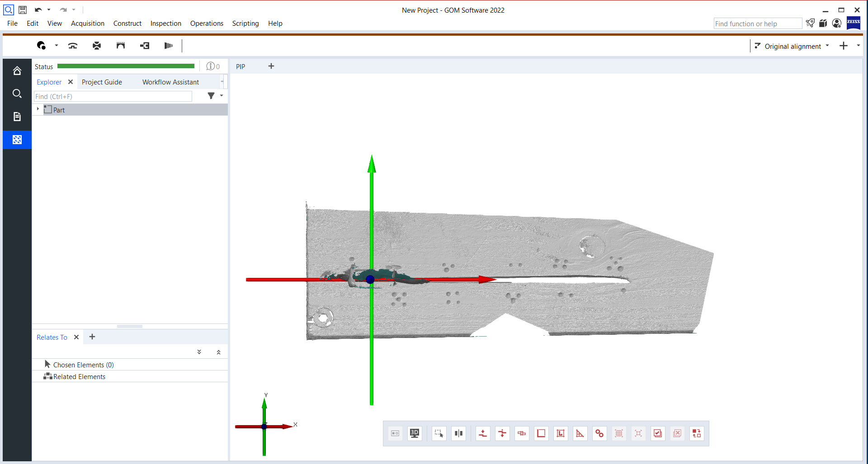The image size is (868, 464).
Task: Click the active checkered workspace sidebar icon
Action: click(x=17, y=140)
